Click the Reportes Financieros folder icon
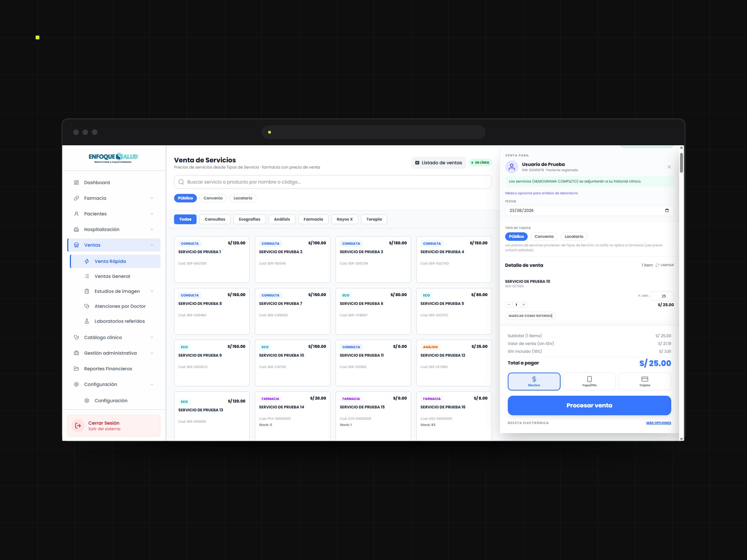Viewport: 747px width, 560px height. coord(76,369)
